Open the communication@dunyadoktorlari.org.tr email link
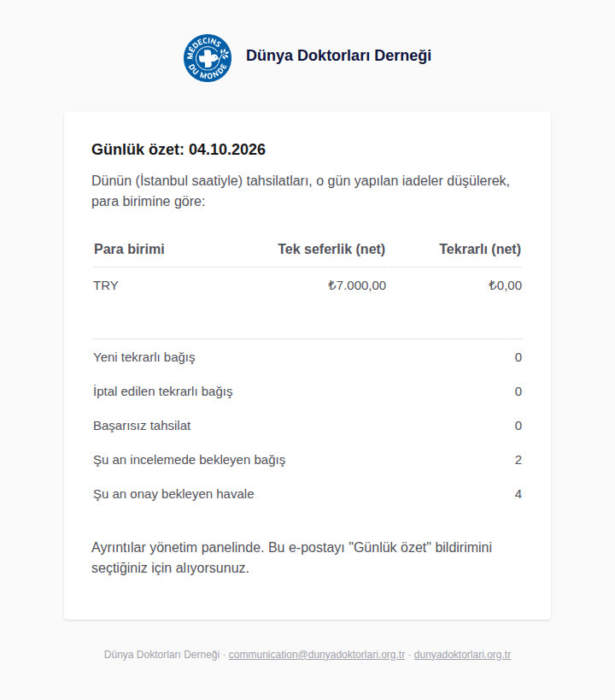The image size is (615, 700). coord(317,655)
